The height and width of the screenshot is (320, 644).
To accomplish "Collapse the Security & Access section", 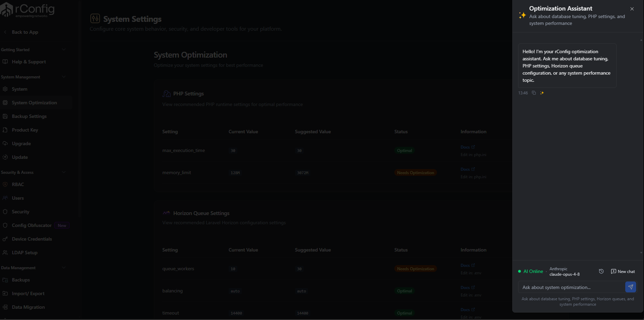I will tap(64, 172).
